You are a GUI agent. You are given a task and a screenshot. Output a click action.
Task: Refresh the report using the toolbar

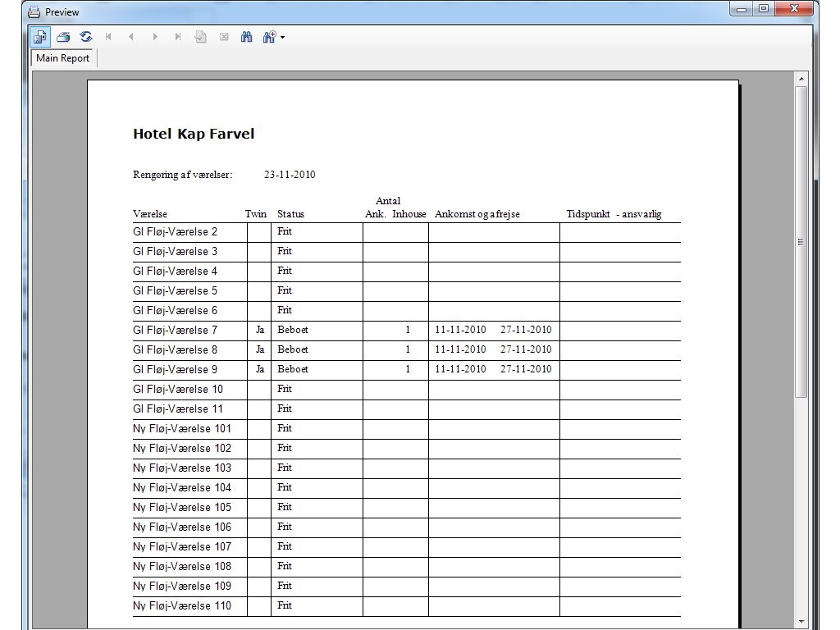(x=85, y=37)
